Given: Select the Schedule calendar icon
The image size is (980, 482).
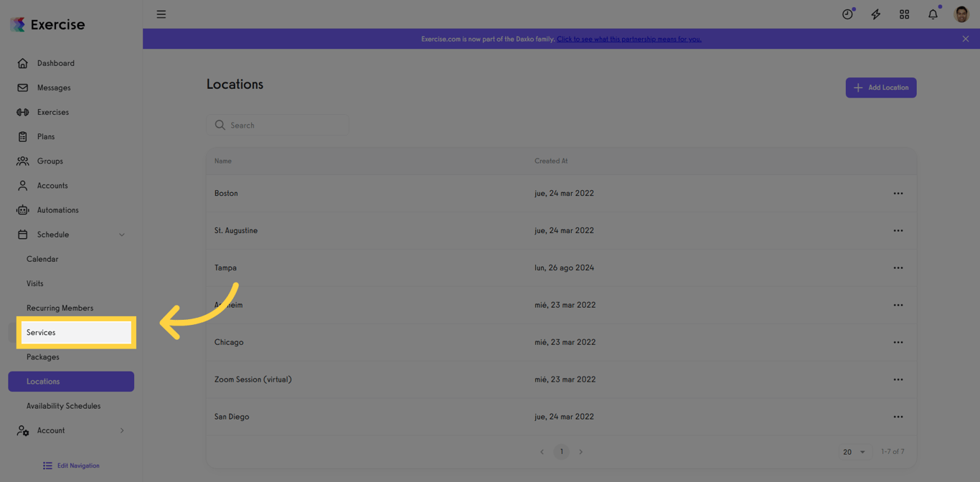Looking at the screenshot, I should tap(23, 235).
